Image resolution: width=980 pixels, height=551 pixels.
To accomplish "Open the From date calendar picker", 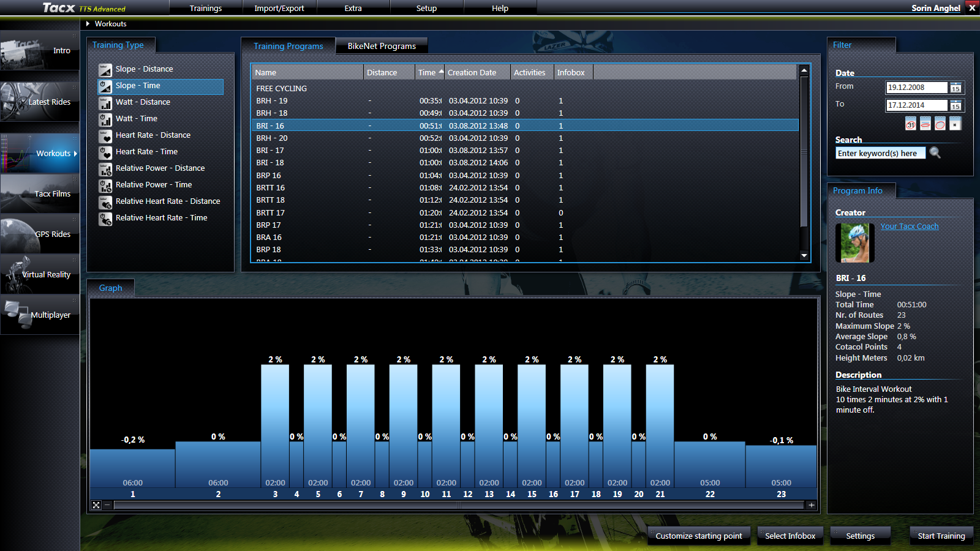I will pos(956,88).
